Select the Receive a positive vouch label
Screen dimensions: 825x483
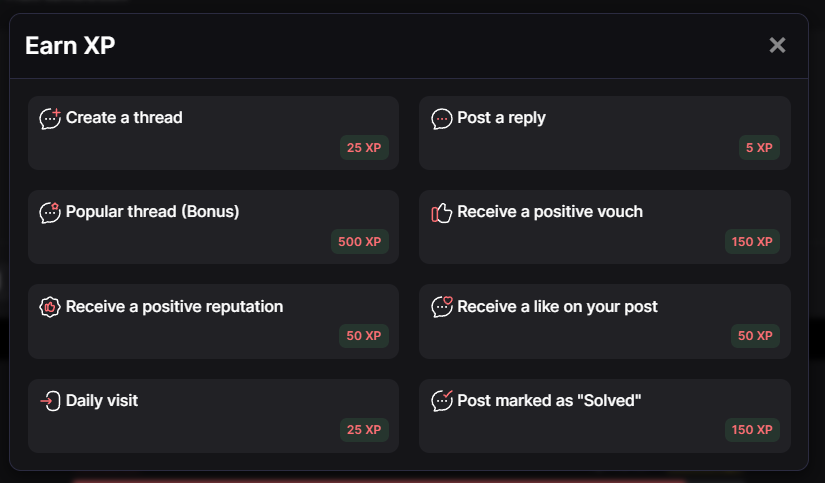tap(550, 212)
